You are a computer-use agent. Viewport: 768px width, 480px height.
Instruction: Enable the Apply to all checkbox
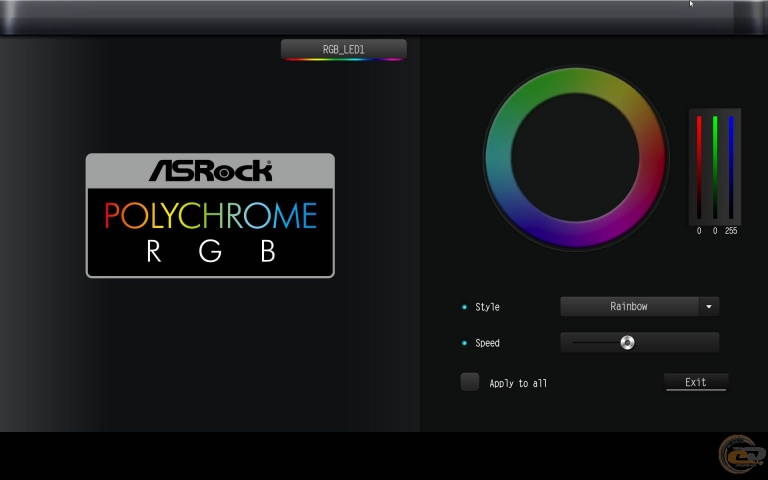[x=470, y=382]
